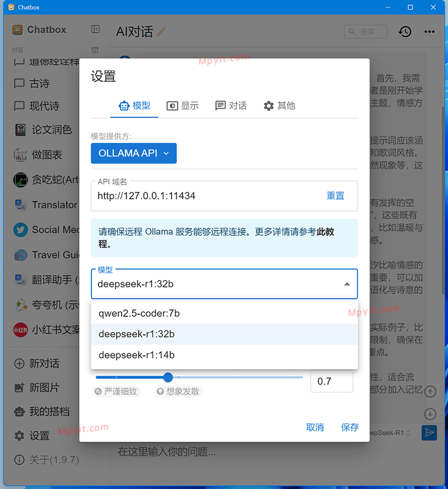Screen dimensions: 448x489
Task: Click 取消 to cancel settings
Action: [315, 427]
